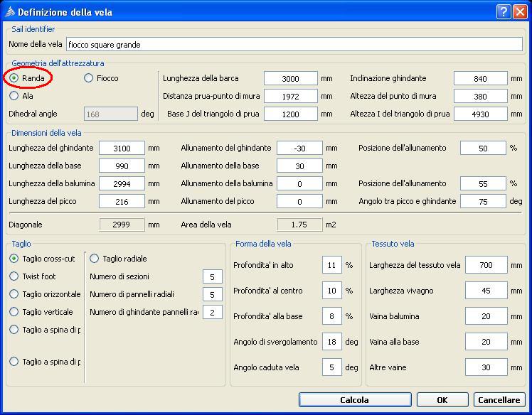The height and width of the screenshot is (415, 532).
Task: Choose the Taglio verticale option
Action: (x=14, y=312)
